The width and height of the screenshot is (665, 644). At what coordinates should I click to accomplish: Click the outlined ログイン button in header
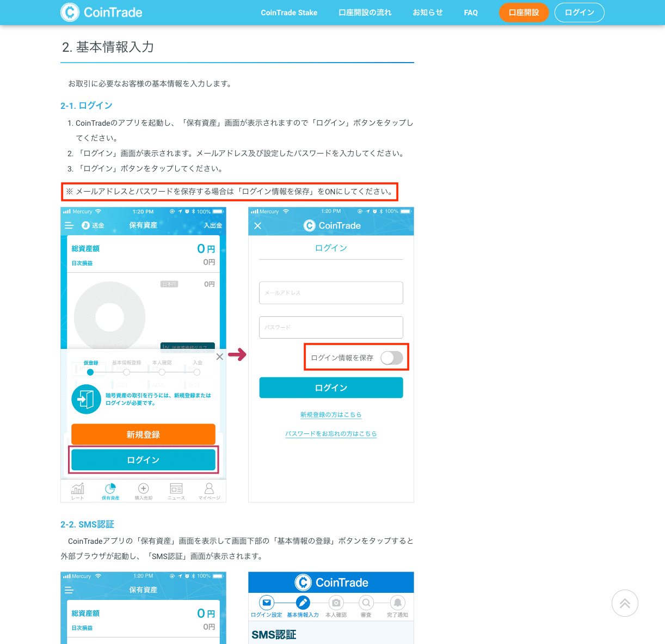click(580, 13)
